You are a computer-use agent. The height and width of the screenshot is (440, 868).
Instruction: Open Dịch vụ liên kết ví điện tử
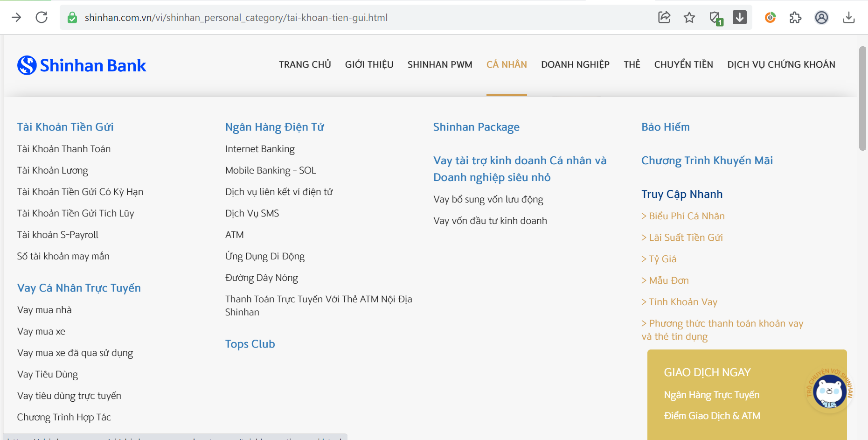(279, 192)
